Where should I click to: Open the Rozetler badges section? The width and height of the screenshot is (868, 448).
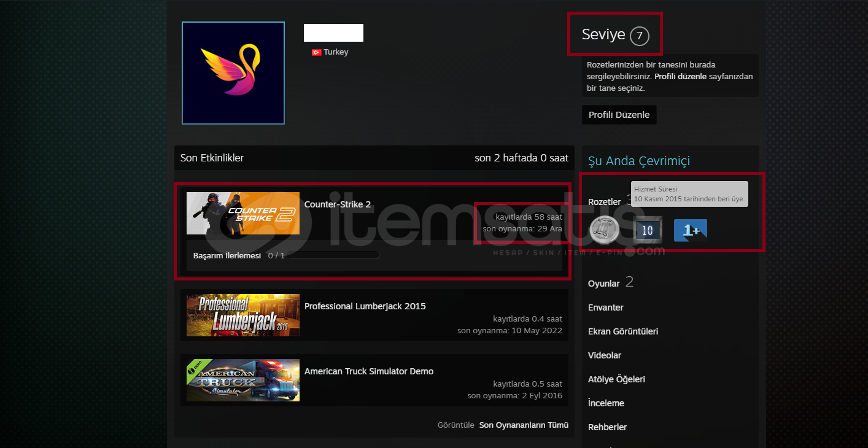tap(605, 202)
